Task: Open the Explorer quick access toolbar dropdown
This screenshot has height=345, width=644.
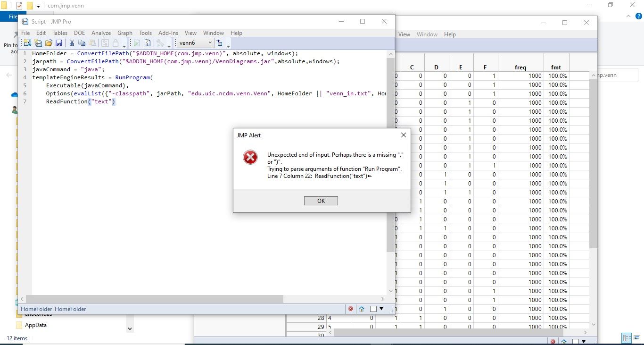Action: click(39, 6)
